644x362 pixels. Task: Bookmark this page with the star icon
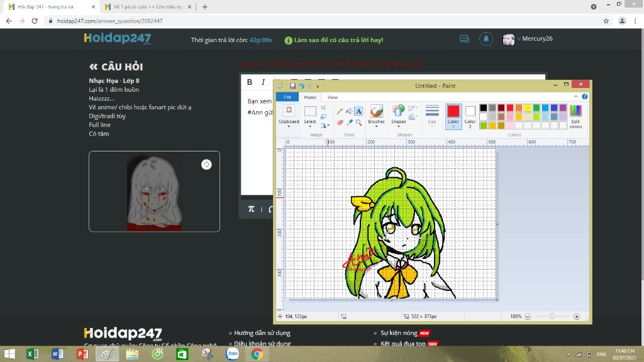(x=606, y=21)
